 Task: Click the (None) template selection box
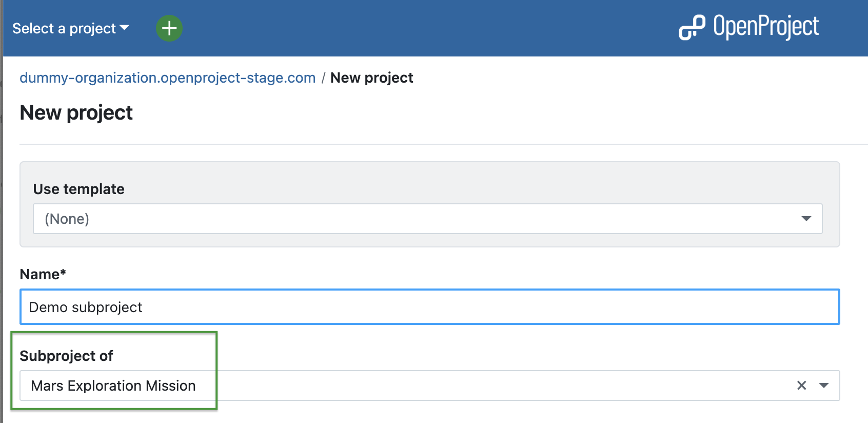coord(410,219)
